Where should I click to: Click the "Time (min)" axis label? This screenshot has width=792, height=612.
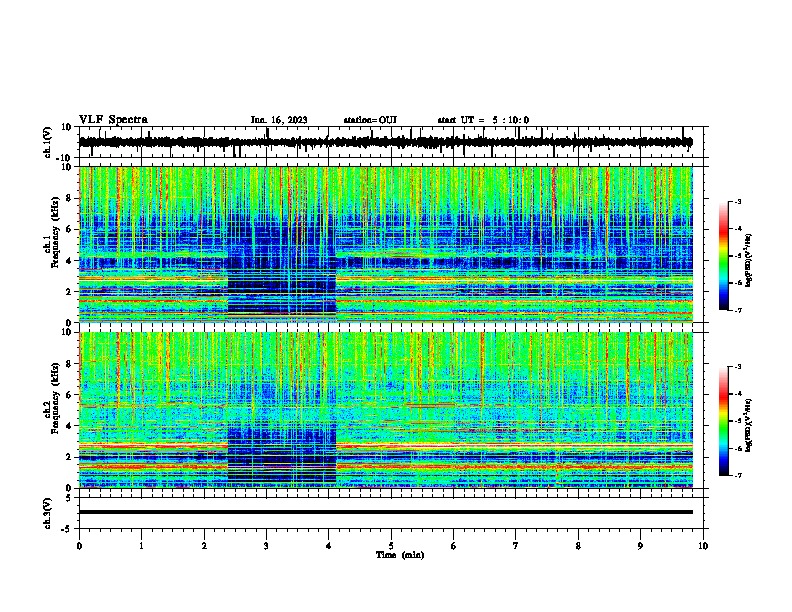(x=400, y=555)
